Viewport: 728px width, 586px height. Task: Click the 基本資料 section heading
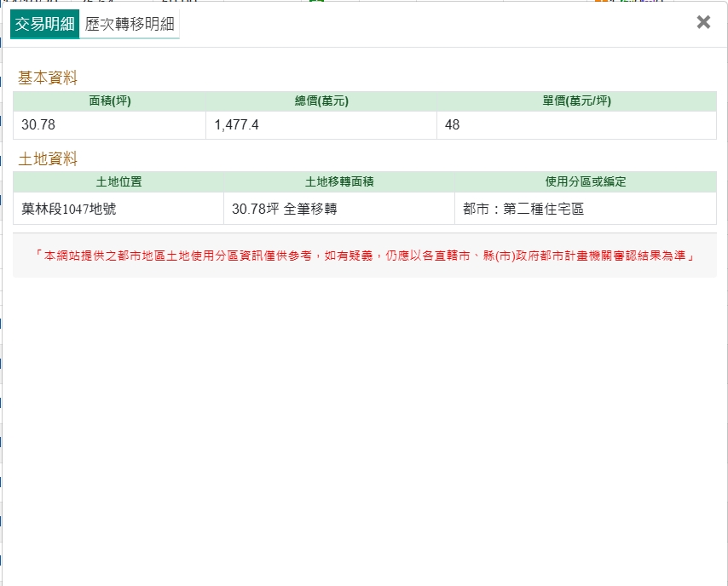pyautogui.click(x=48, y=78)
